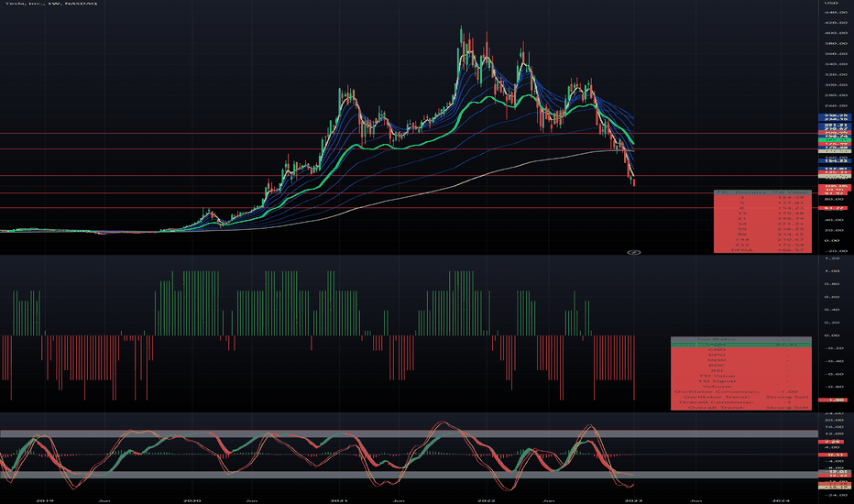Click the upper gray overbought band in oscillator pane
This screenshot has height=504, width=854.
point(409,434)
